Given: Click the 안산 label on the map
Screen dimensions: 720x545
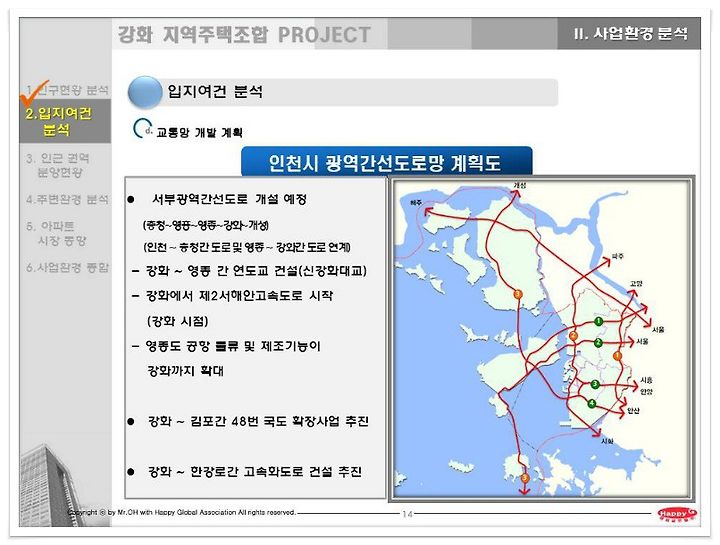Looking at the screenshot, I should point(634,410).
